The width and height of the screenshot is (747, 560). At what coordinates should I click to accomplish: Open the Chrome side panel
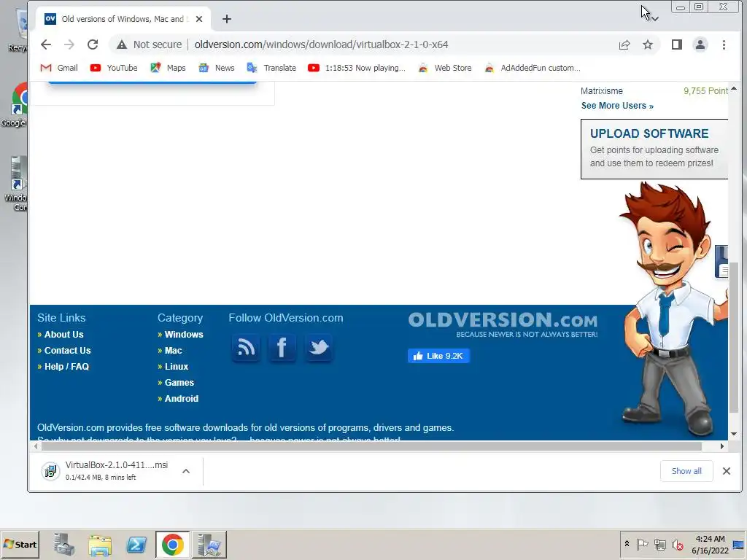(676, 44)
